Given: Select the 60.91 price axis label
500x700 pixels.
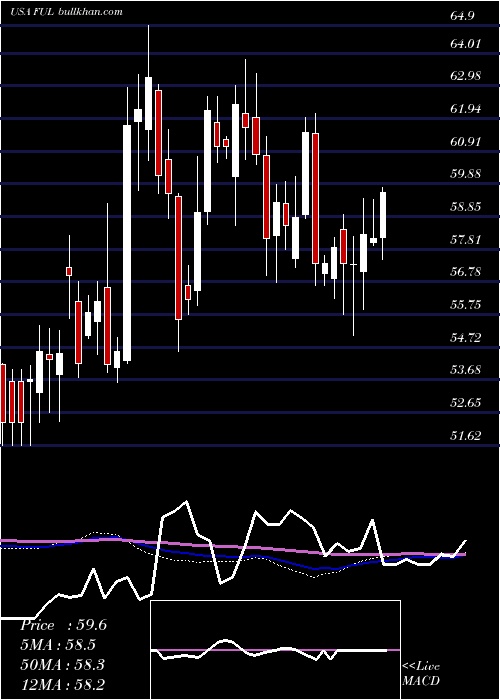Looking at the screenshot, I should (x=466, y=142).
